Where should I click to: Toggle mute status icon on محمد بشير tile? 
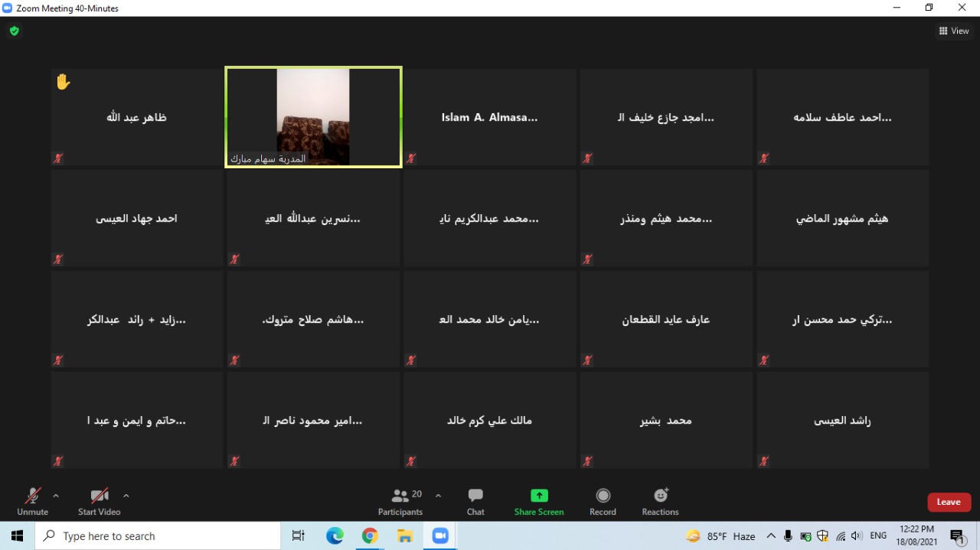pos(587,461)
